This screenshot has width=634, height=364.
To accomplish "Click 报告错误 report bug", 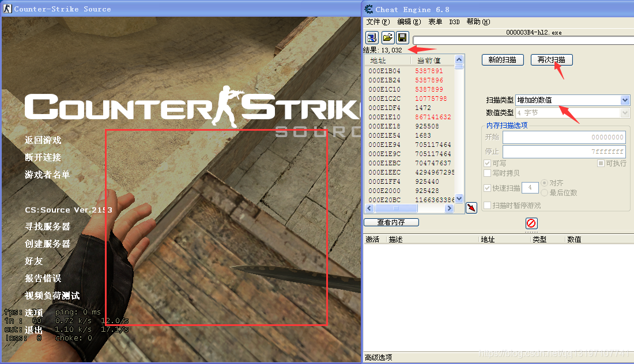I will (43, 278).
